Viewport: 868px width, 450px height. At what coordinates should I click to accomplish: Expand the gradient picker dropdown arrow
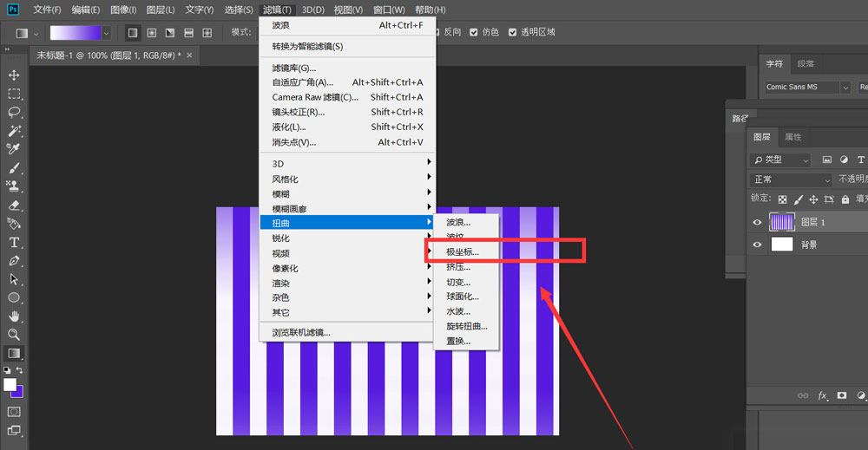pyautogui.click(x=107, y=33)
